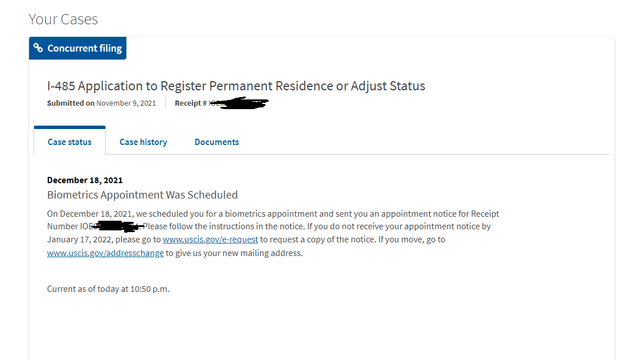Click the Submitted on November 9, 2021 text
The height and width of the screenshot is (360, 640).
click(101, 103)
